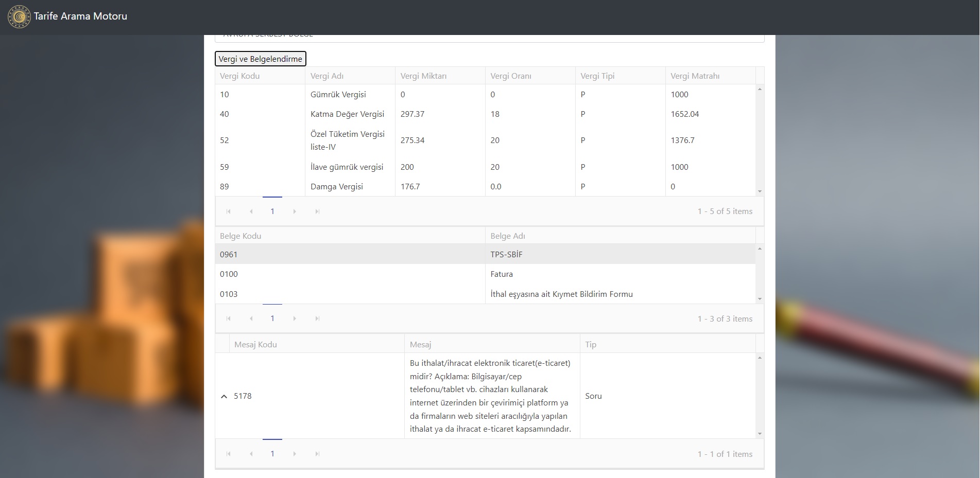Select document code 0100 row

[485, 274]
